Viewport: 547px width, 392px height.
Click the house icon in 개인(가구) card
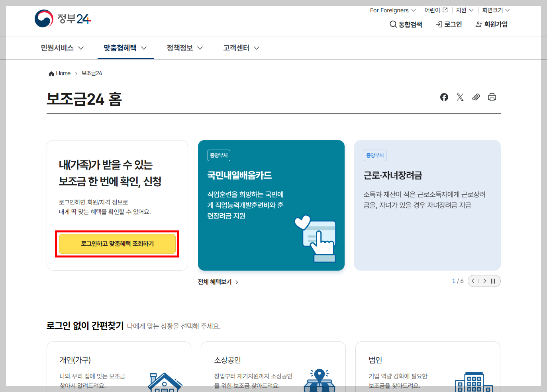[x=165, y=382]
